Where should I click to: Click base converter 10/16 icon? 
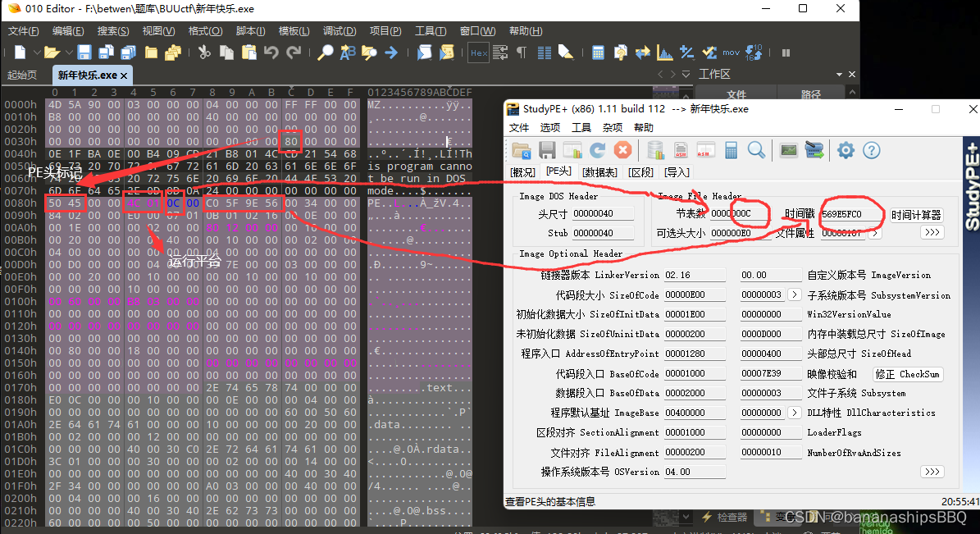click(754, 52)
